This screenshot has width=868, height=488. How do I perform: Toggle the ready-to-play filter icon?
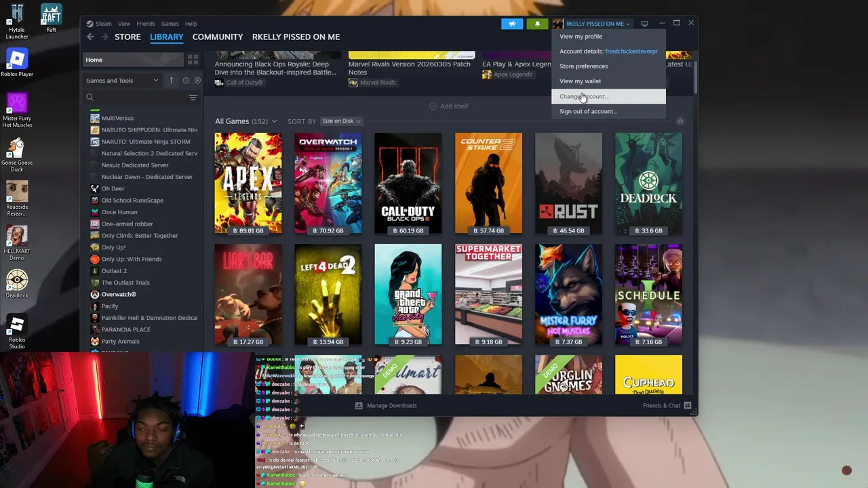(197, 81)
